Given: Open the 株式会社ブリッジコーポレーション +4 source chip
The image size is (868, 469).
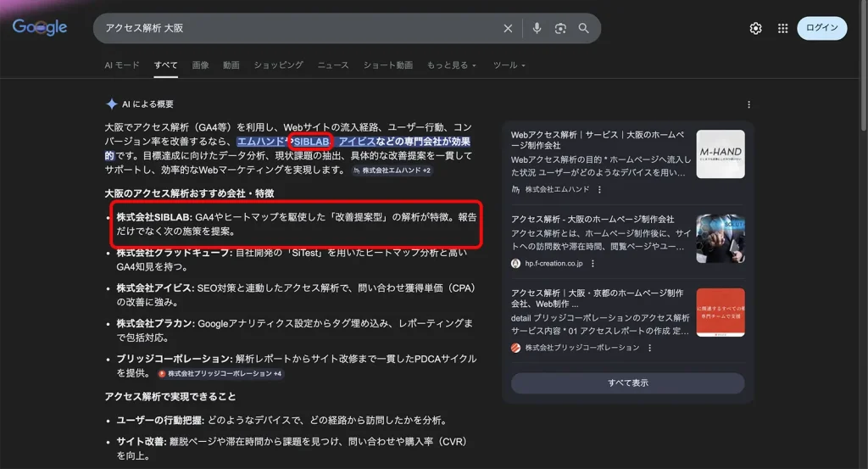Looking at the screenshot, I should [220, 374].
